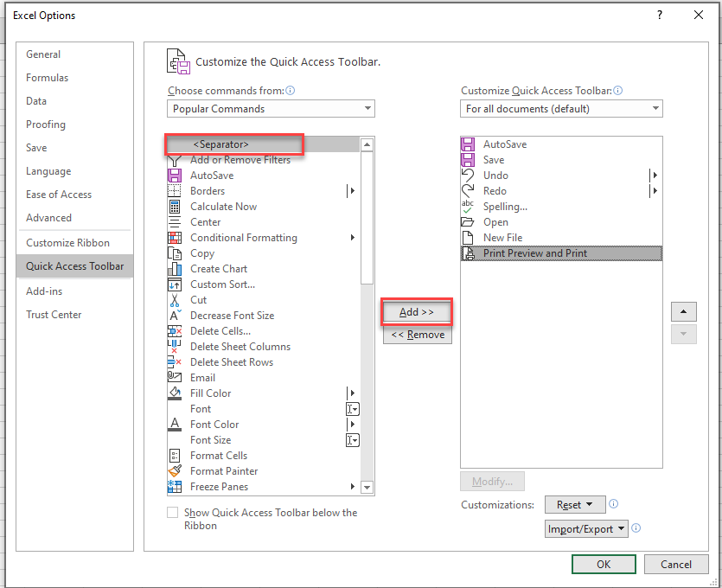Open the For all documents (default) dropdown

point(561,109)
